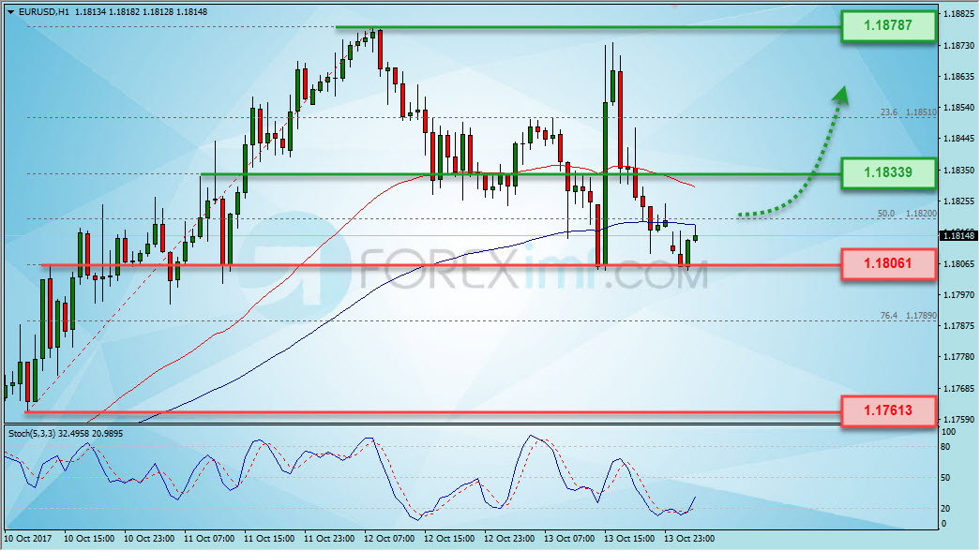Click the 1.18339 green level label

point(888,172)
